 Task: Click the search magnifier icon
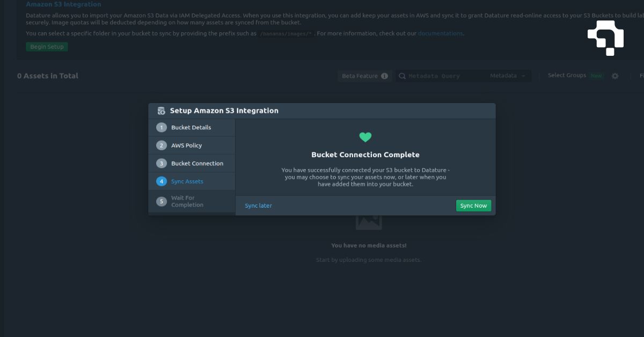[x=401, y=76]
